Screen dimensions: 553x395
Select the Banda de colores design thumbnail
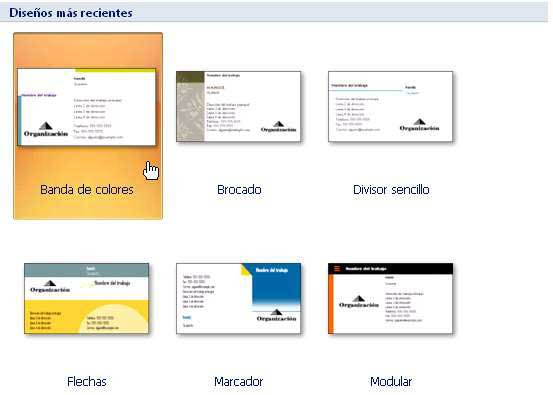click(x=86, y=107)
